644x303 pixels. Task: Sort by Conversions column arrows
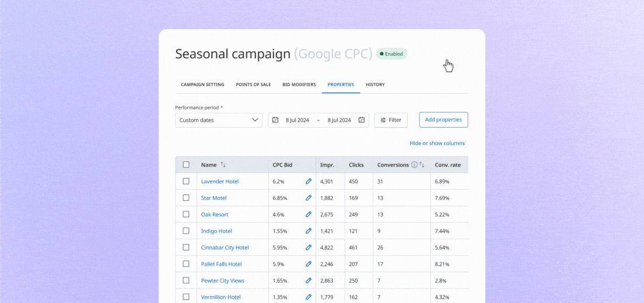click(x=422, y=165)
